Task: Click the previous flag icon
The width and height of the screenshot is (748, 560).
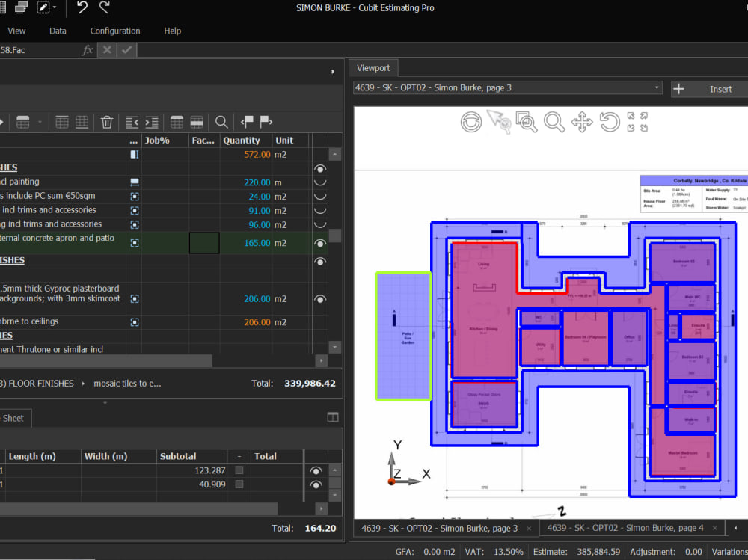Action: tap(247, 122)
